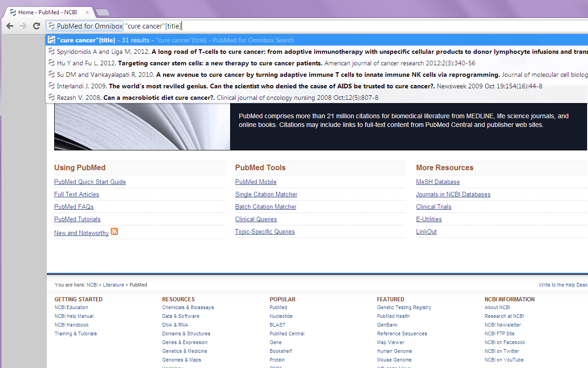Click the book pages banner image
588x368 pixels.
coord(142,126)
